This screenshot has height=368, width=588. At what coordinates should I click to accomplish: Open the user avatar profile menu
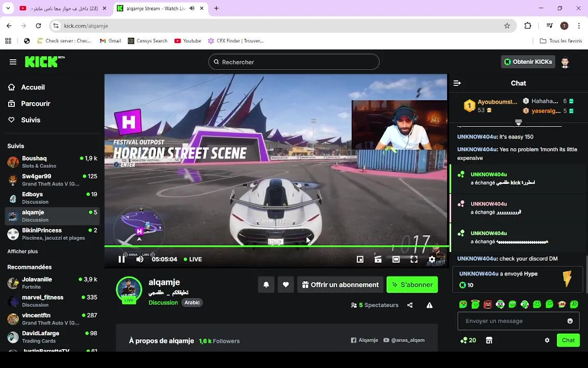tap(565, 62)
